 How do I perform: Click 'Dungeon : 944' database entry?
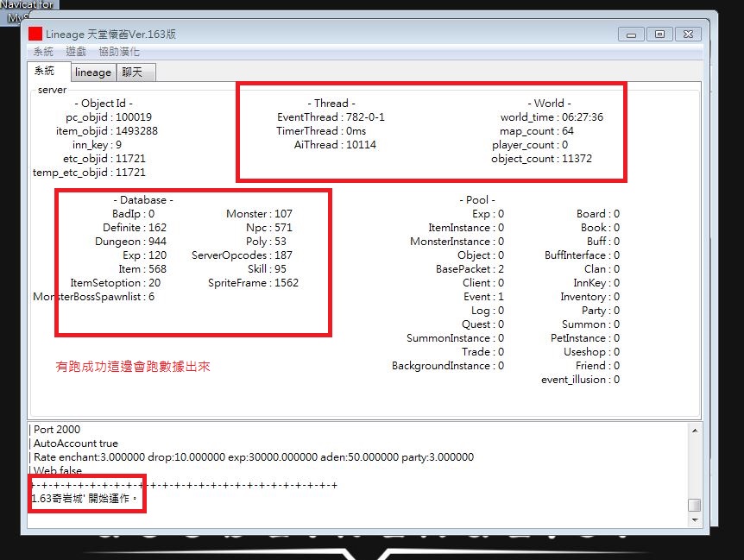(x=130, y=242)
